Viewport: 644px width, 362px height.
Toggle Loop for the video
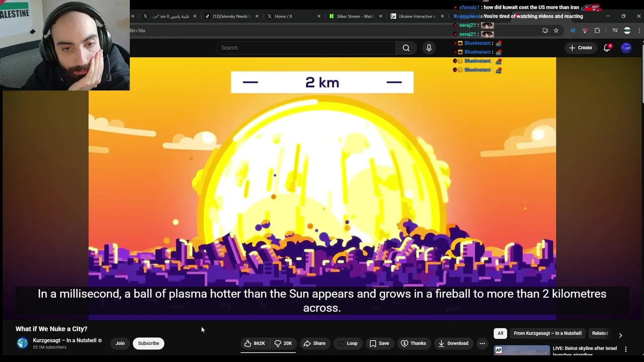347,343
